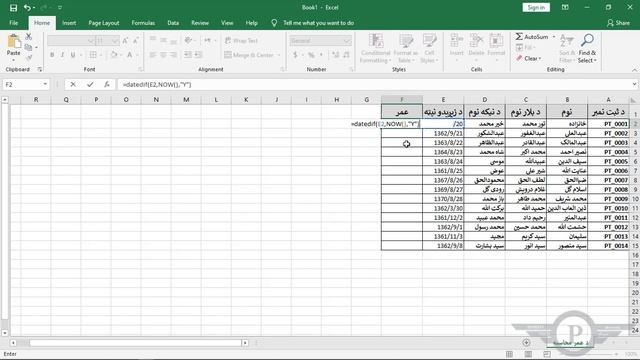The width and height of the screenshot is (640, 360).
Task: Confirm the formula with the checkmark icon
Action: (x=90, y=84)
